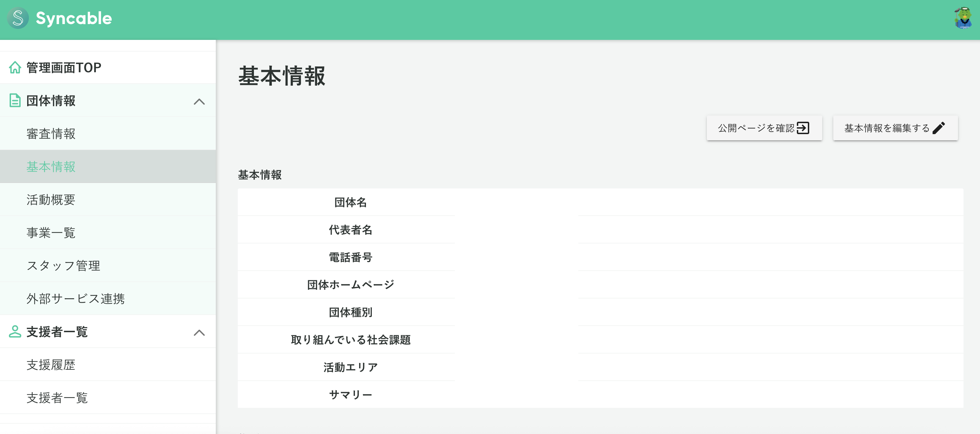Click the pencil icon on the edit button

(940, 128)
